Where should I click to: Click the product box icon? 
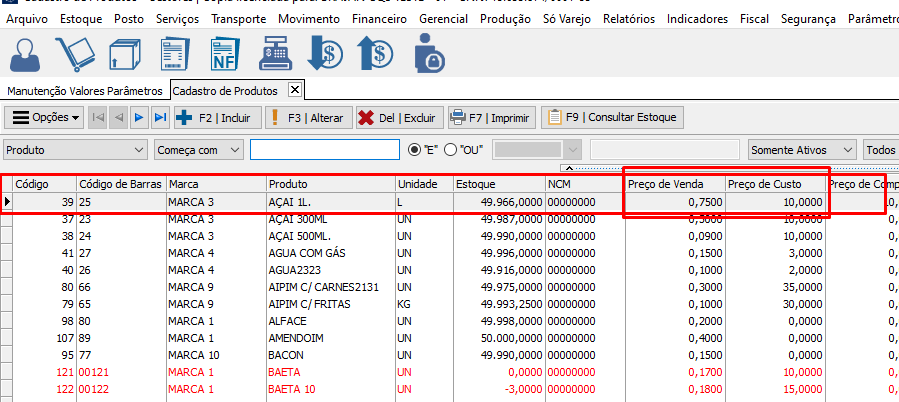[x=125, y=53]
